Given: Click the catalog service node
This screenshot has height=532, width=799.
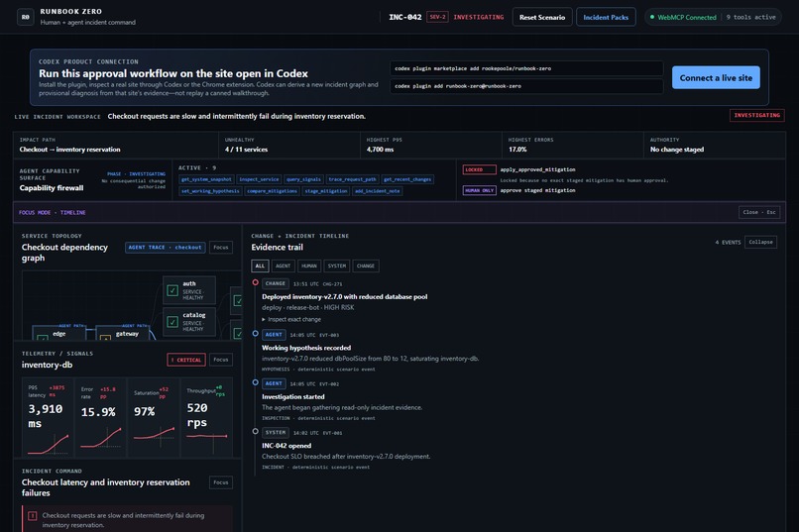Looking at the screenshot, I should 189,322.
